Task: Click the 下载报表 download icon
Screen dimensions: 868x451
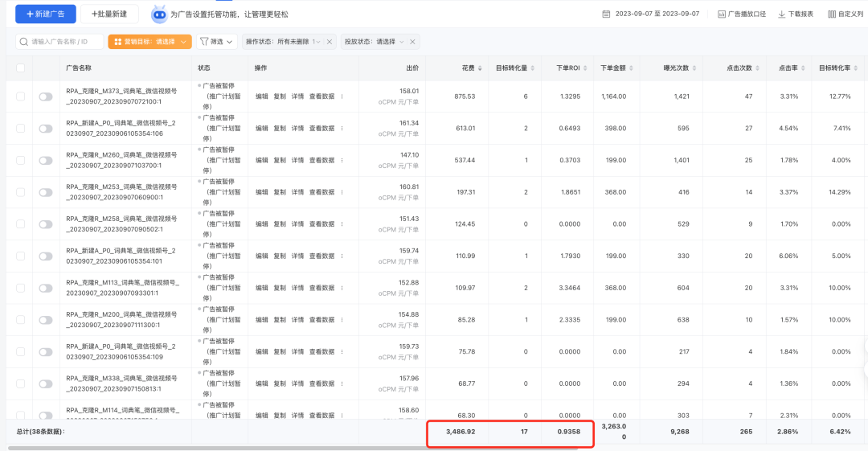Action: point(781,14)
